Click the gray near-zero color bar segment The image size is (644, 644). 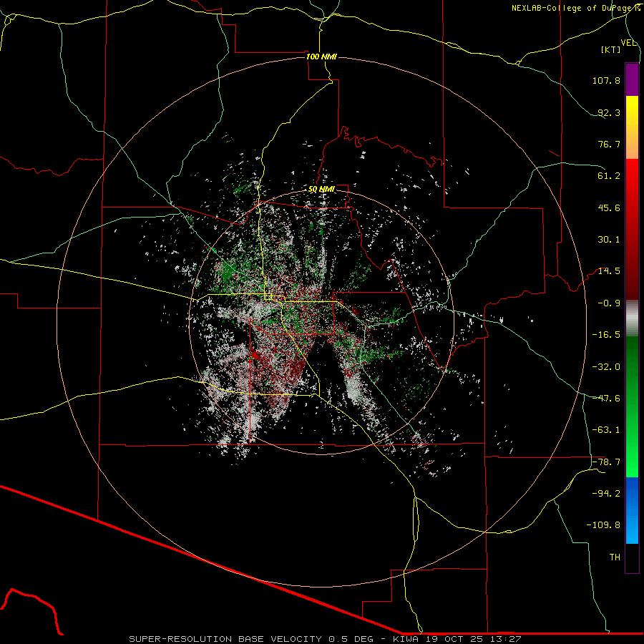click(632, 318)
